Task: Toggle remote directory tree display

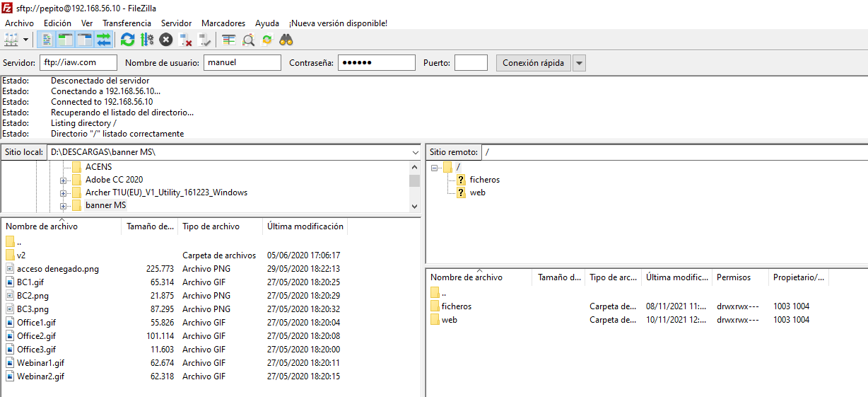Action: point(85,40)
